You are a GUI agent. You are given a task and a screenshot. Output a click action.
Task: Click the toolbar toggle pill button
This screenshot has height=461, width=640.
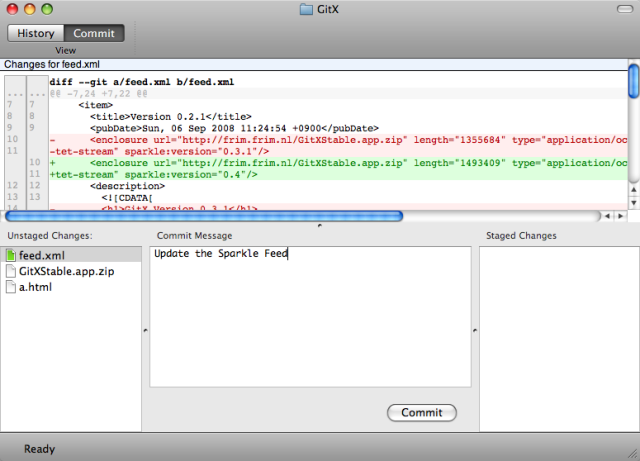pos(624,9)
